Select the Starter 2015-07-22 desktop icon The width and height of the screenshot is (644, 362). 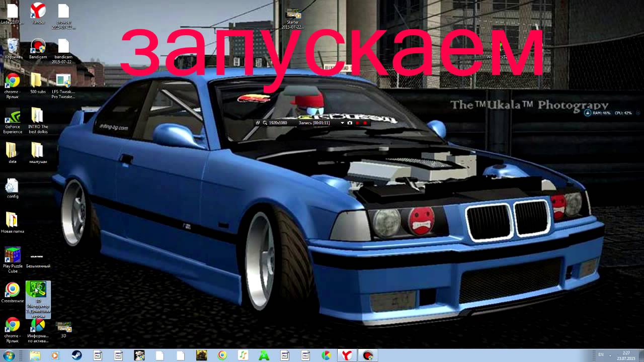click(293, 18)
